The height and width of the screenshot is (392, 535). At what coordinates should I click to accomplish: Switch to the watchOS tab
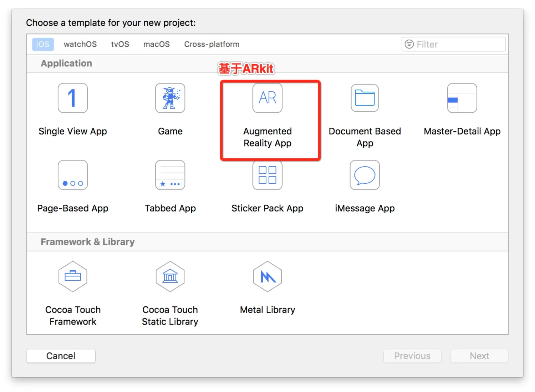(80, 44)
